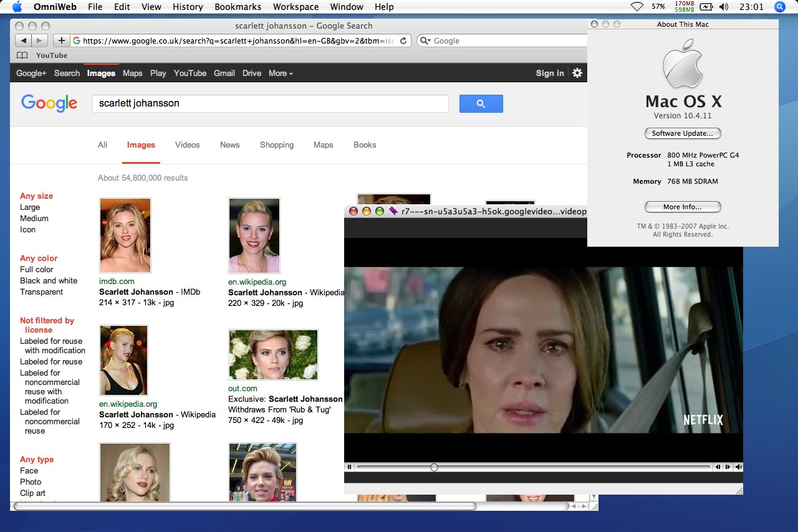Open Google+ in the top bar
This screenshot has width=798, height=532.
pos(31,73)
